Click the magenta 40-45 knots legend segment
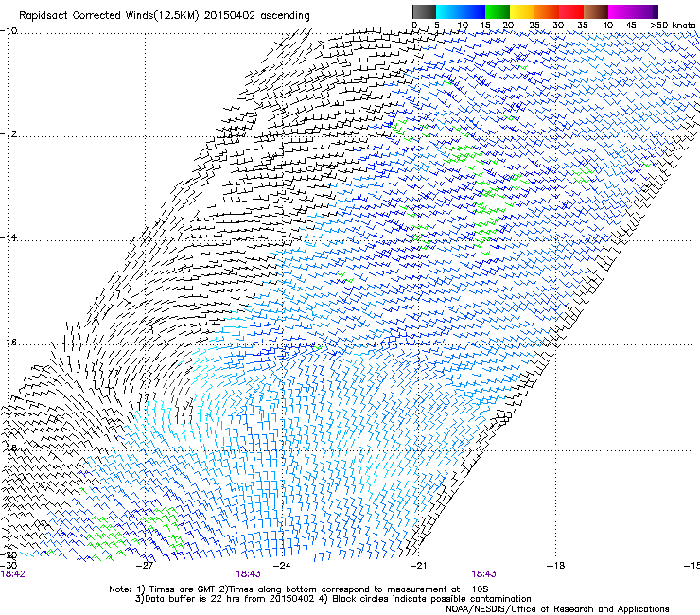Image resolution: width=700 pixels, height=615 pixels. pyautogui.click(x=621, y=11)
